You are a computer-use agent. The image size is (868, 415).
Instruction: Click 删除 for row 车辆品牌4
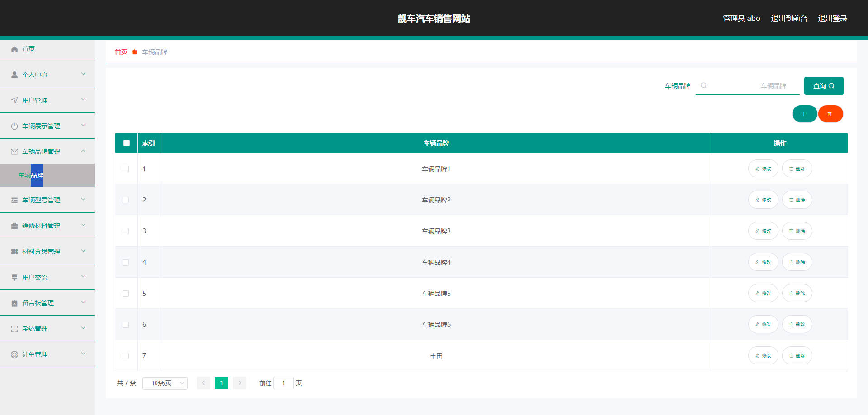[x=797, y=262]
